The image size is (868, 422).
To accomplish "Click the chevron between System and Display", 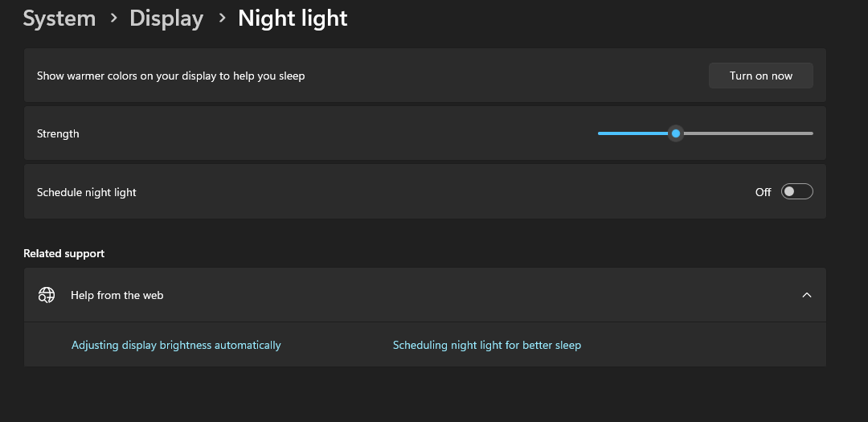I will pyautogui.click(x=113, y=18).
